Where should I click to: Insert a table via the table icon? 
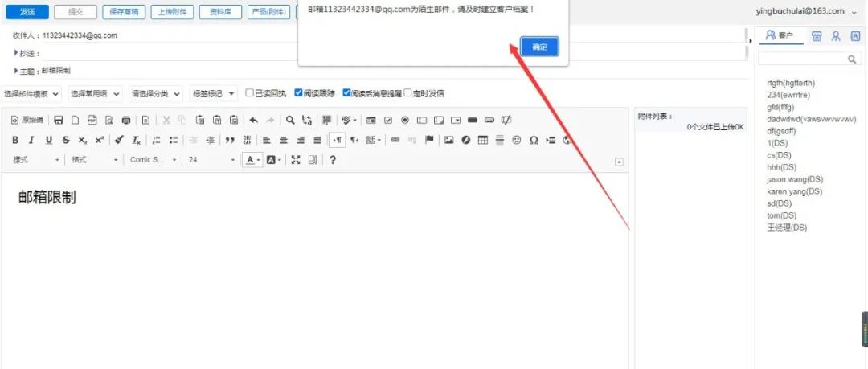[x=483, y=140]
